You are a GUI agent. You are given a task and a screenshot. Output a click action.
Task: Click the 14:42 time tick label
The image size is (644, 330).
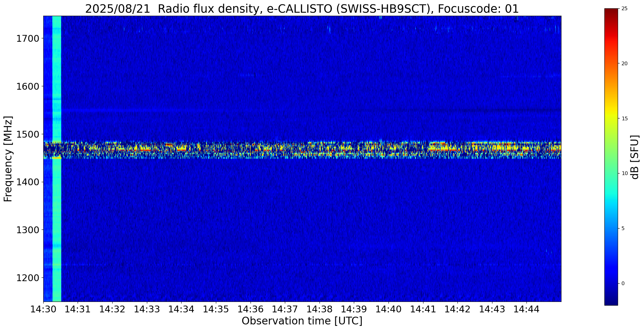coord(457,309)
